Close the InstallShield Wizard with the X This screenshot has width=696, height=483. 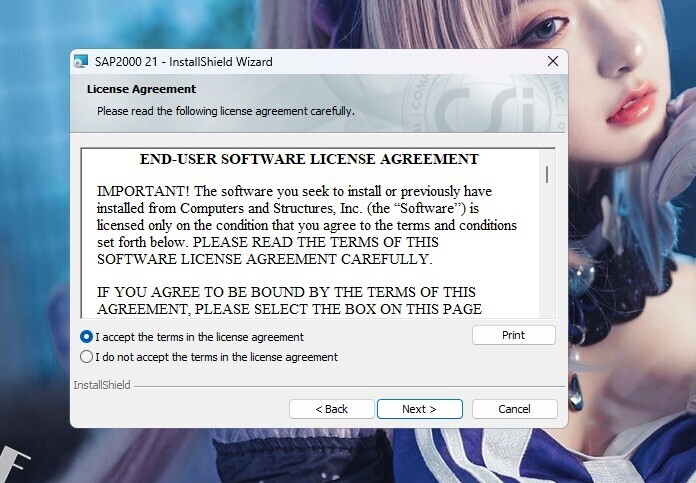[x=553, y=61]
